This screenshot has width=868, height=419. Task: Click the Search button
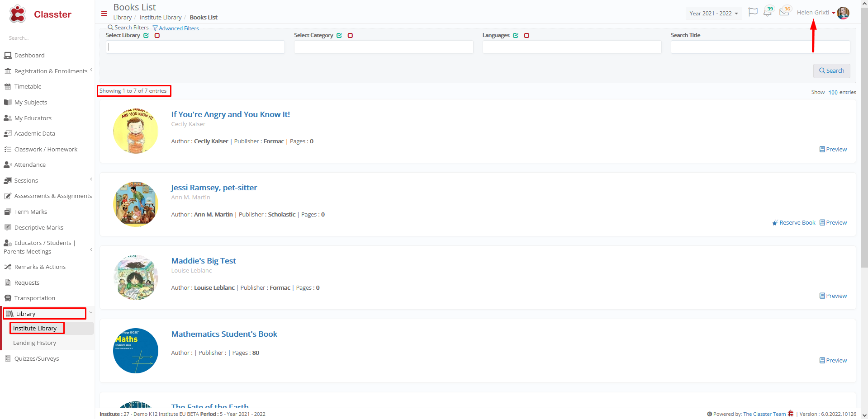pyautogui.click(x=831, y=71)
